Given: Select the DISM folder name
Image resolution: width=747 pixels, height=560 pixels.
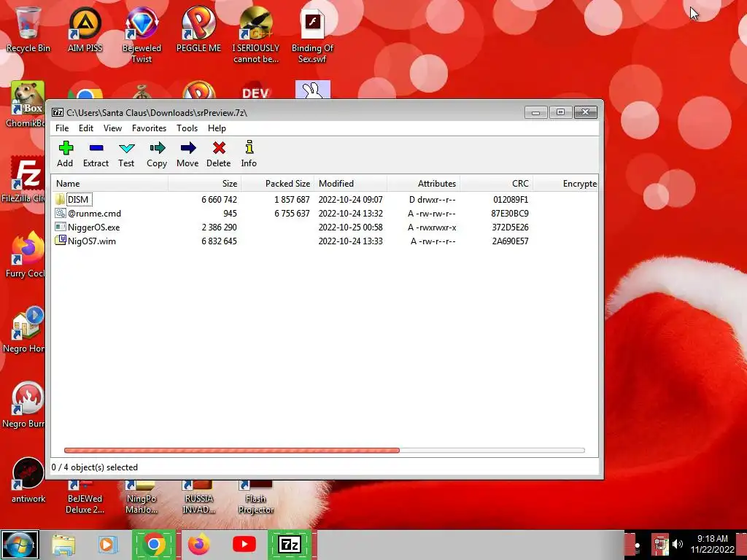Looking at the screenshot, I should point(79,200).
